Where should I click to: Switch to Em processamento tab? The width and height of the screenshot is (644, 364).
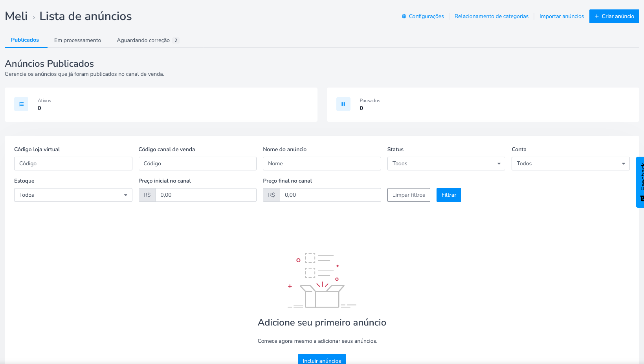[77, 40]
